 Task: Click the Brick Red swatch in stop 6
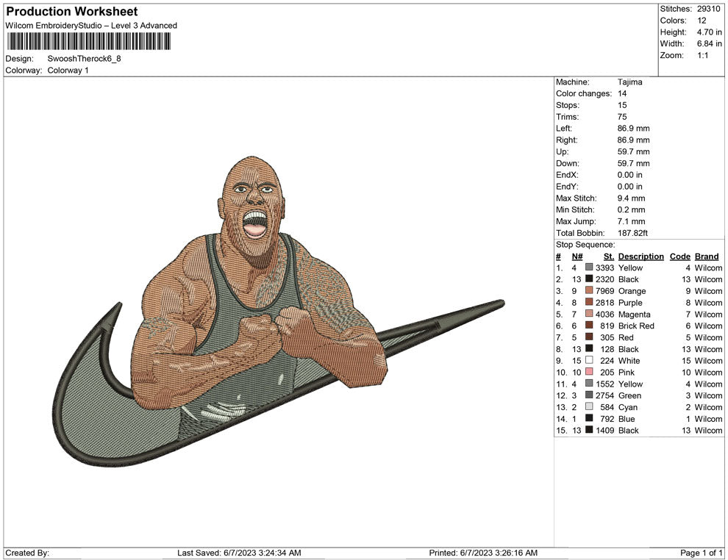click(589, 326)
